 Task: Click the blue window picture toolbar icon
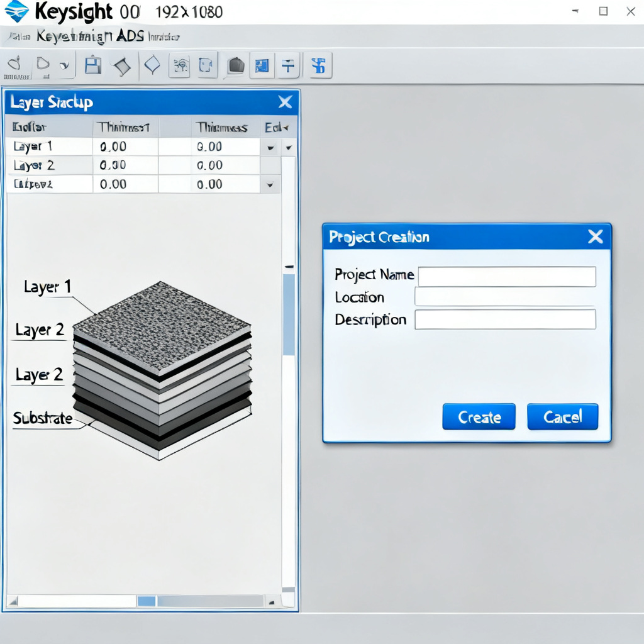point(262,65)
